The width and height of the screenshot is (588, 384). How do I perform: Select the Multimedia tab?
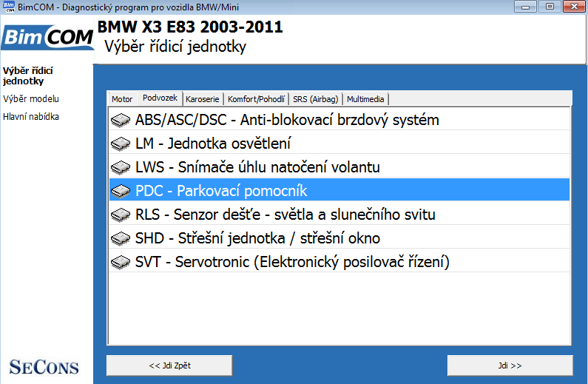coord(365,99)
